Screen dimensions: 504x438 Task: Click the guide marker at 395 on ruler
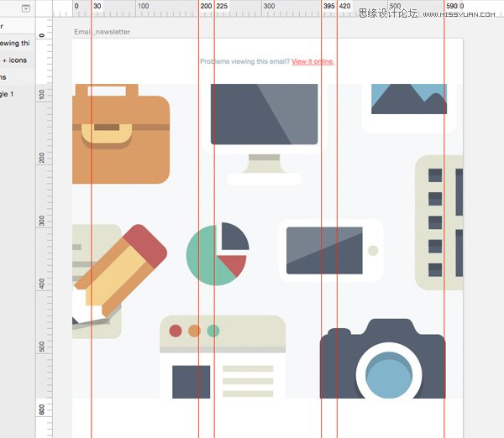point(328,6)
